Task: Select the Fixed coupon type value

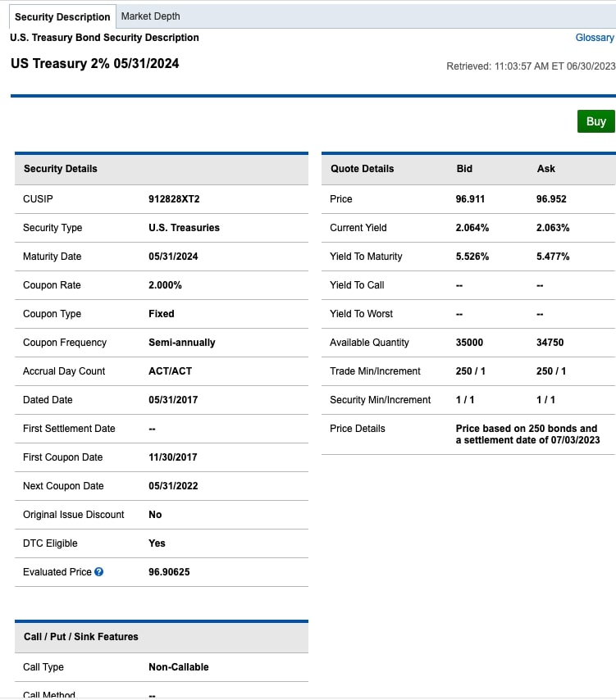Action: coord(162,314)
